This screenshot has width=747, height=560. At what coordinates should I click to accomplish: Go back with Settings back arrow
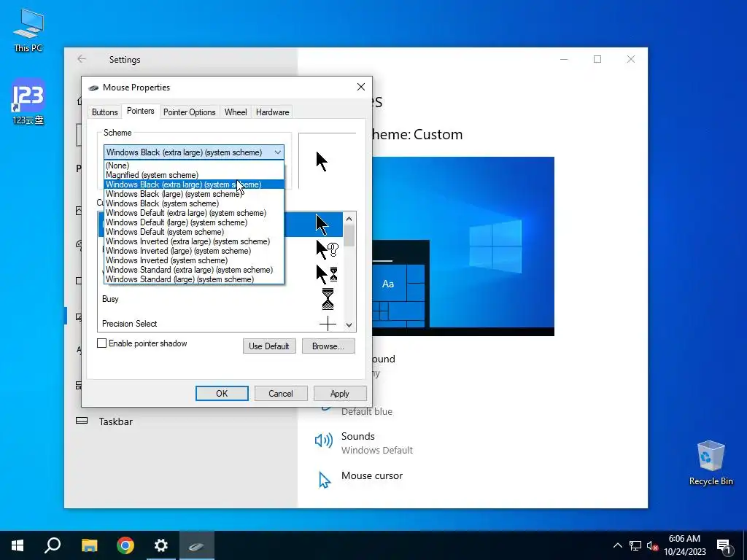pos(82,59)
